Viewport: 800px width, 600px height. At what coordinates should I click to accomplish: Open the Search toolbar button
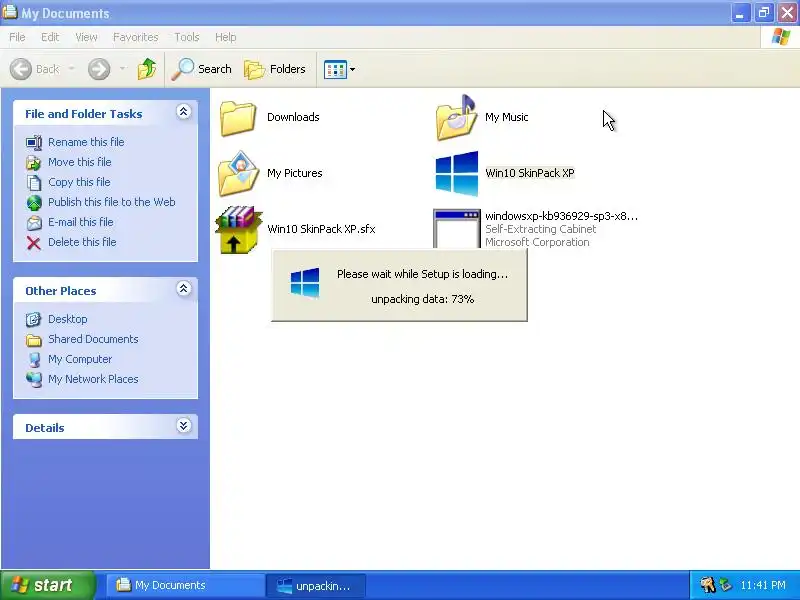(x=201, y=69)
